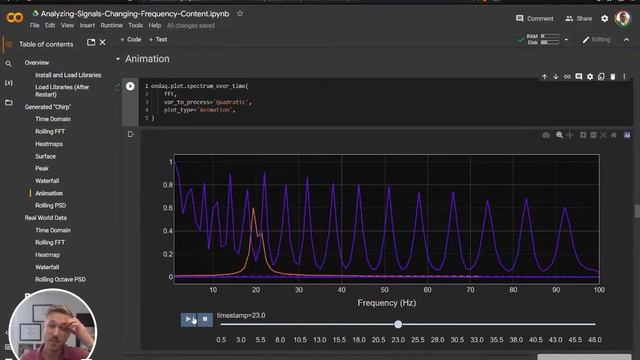
Task: Jump slider to timestamp 5.5
Action: pyautogui.click(x=260, y=340)
